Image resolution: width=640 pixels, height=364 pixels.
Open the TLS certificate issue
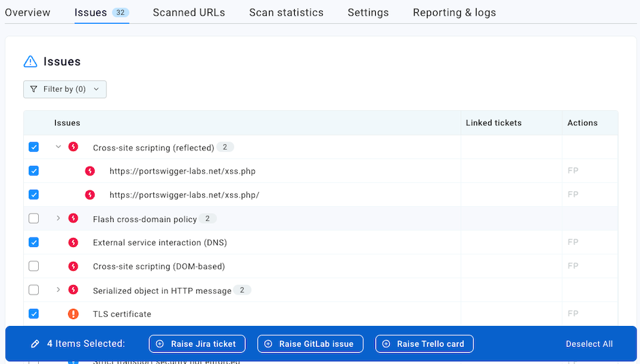click(x=122, y=314)
